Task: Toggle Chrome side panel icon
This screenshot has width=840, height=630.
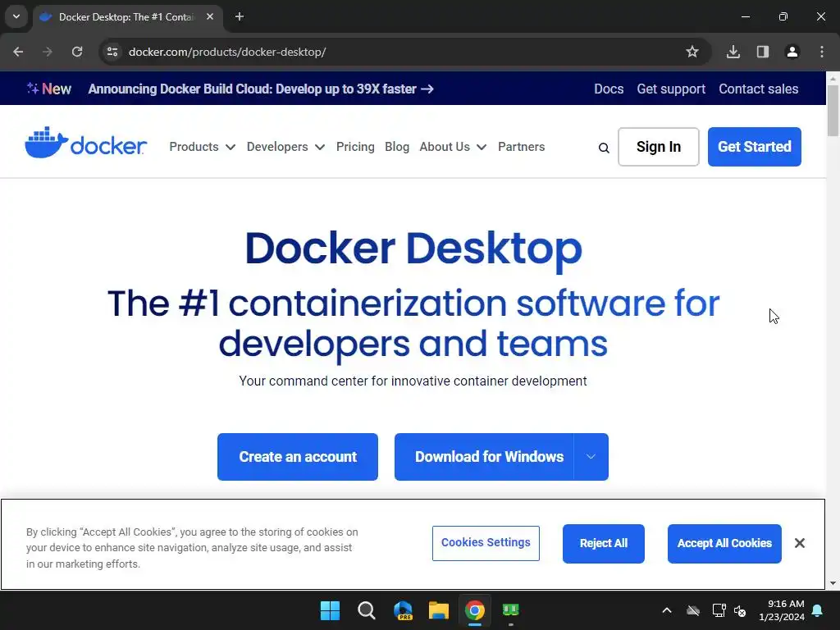Action: click(763, 52)
